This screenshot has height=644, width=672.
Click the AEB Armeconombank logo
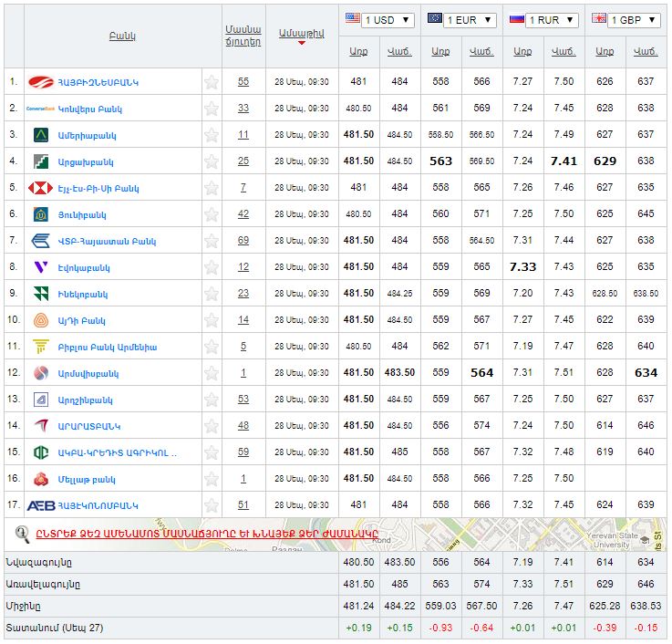point(41,505)
